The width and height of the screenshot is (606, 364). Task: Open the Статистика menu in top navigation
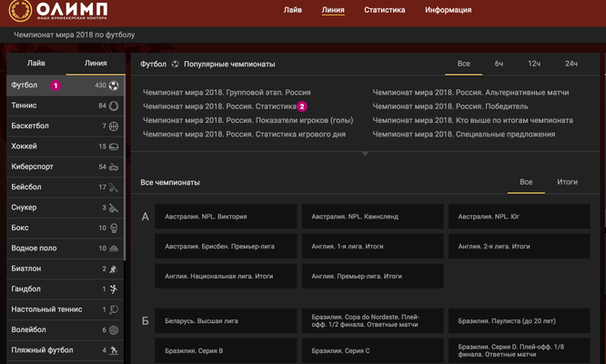click(x=384, y=11)
